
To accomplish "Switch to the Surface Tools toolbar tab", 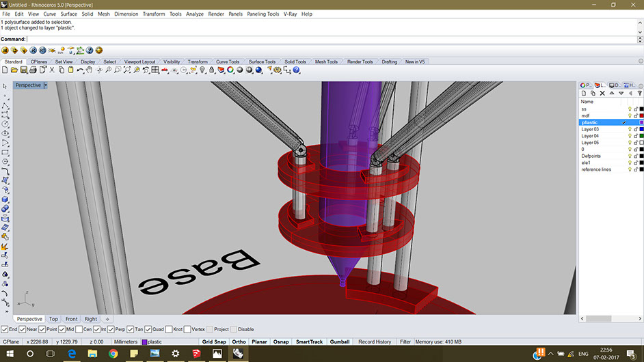I will [x=262, y=61].
